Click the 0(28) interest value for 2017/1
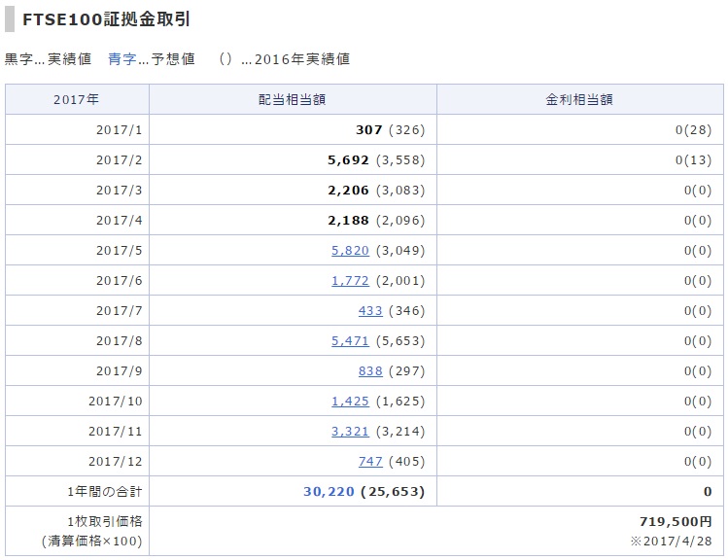This screenshot has width=728, height=560. pyautogui.click(x=693, y=130)
